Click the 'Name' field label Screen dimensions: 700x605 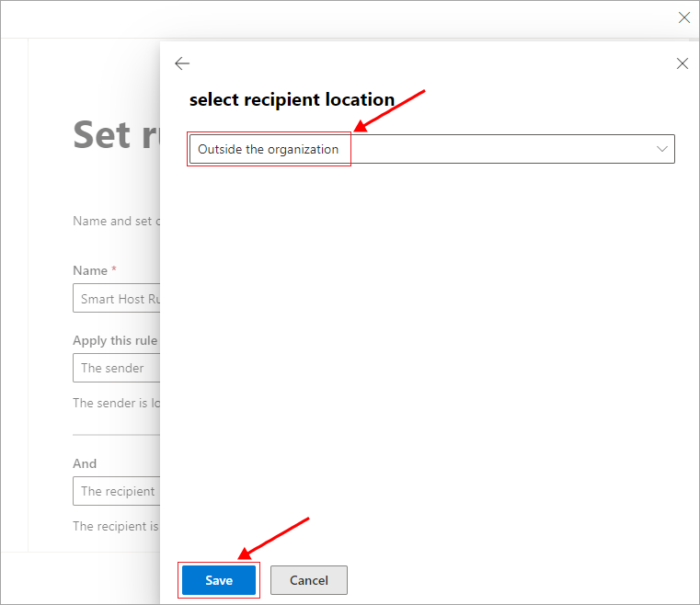[x=90, y=270]
